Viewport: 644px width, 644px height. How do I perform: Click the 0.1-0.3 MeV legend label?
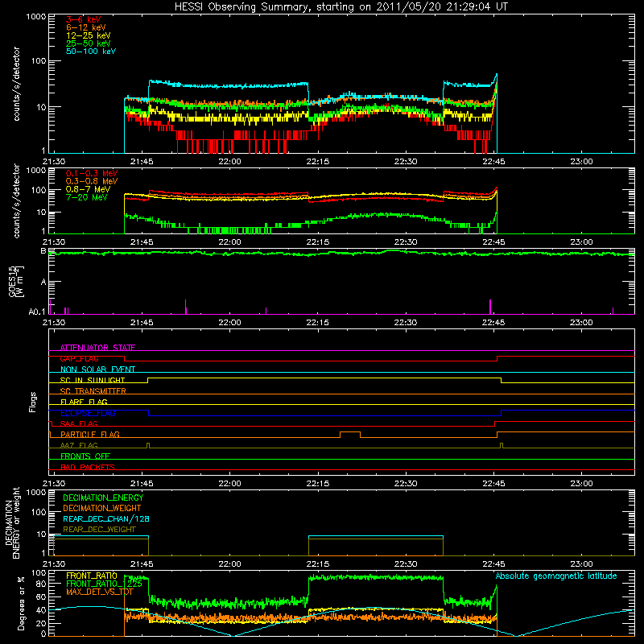point(92,173)
